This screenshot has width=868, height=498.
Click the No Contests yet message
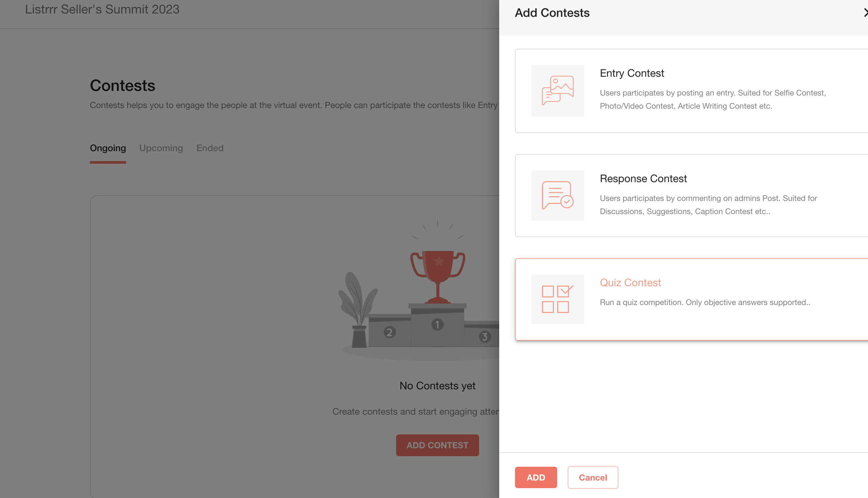tap(437, 385)
